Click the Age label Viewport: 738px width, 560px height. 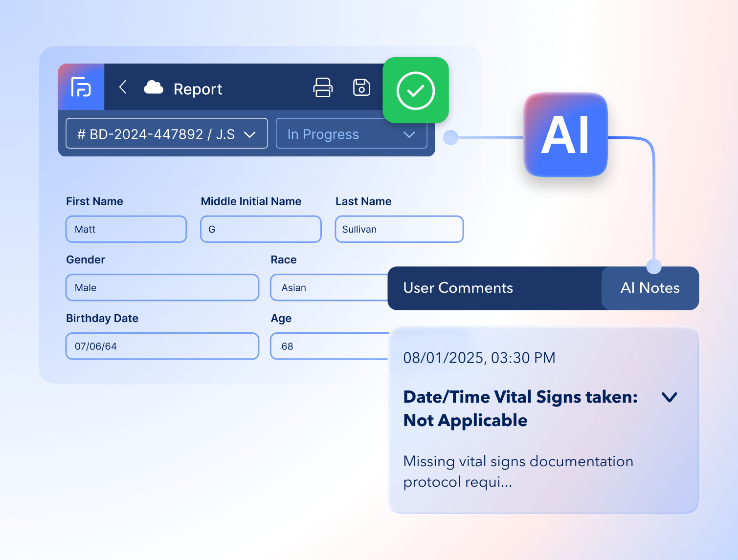pyautogui.click(x=281, y=319)
